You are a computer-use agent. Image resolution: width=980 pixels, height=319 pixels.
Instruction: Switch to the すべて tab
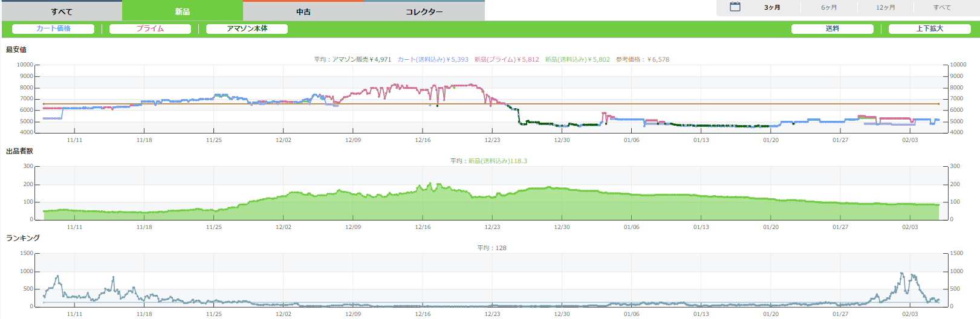pos(61,11)
